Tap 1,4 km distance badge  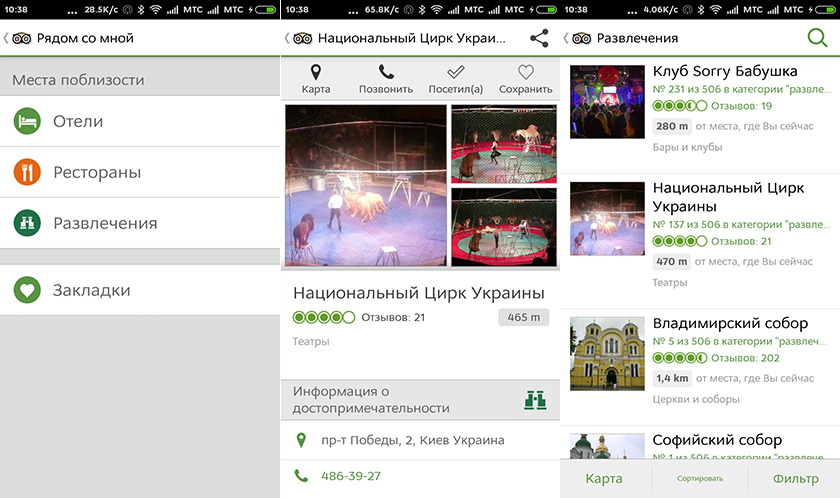point(672,379)
